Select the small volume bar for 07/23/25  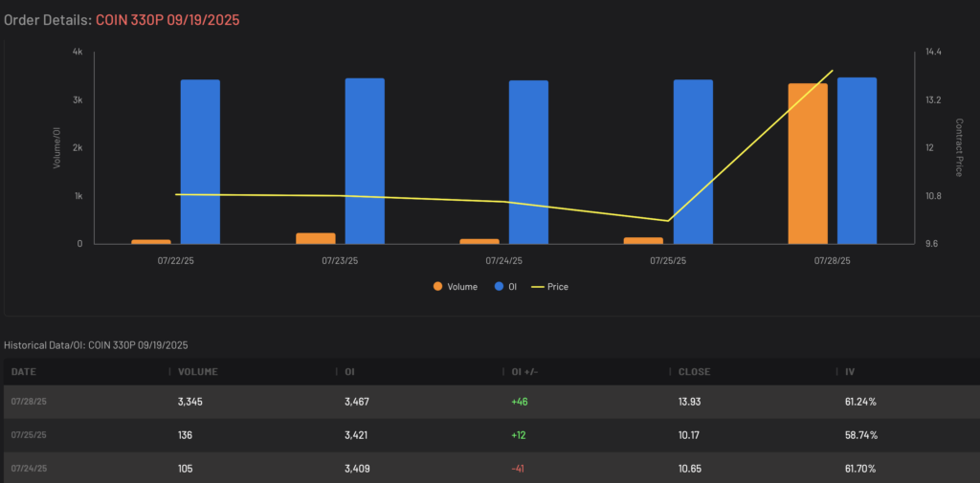coord(316,239)
